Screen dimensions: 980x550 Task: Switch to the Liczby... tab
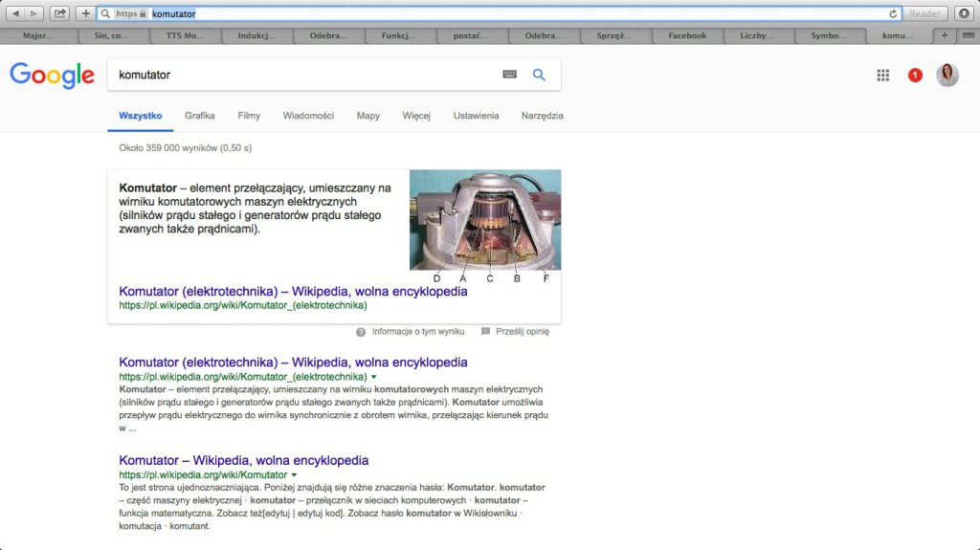[757, 35]
